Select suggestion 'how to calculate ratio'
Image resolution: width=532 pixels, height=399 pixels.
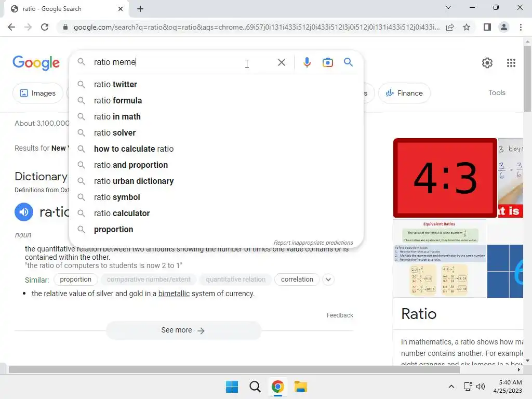[216, 149]
